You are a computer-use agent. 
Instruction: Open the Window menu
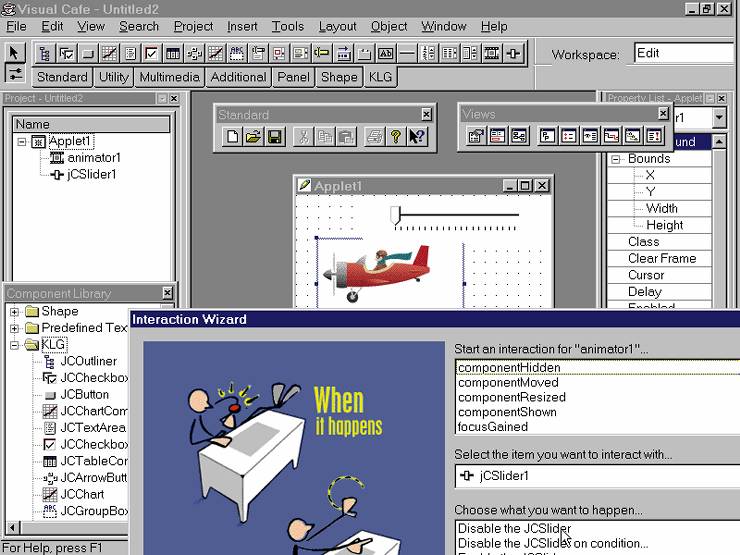(444, 26)
